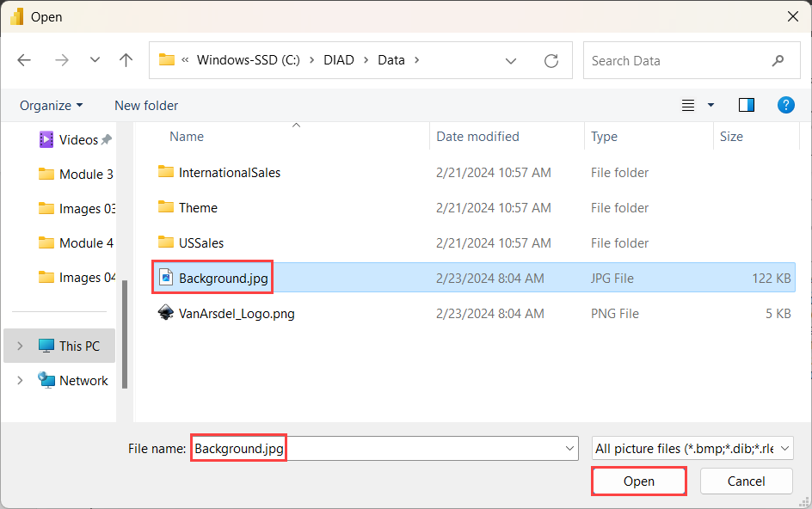This screenshot has width=812, height=509.
Task: Click the Back navigation arrow
Action: tap(23, 59)
